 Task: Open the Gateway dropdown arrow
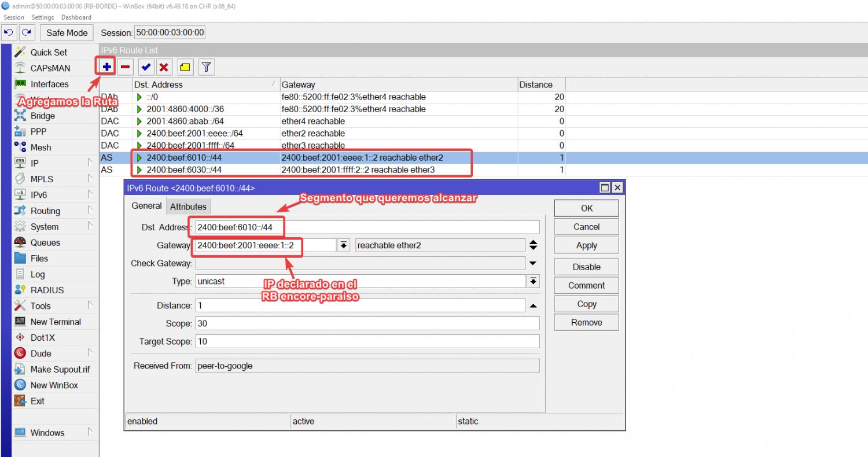[344, 245]
